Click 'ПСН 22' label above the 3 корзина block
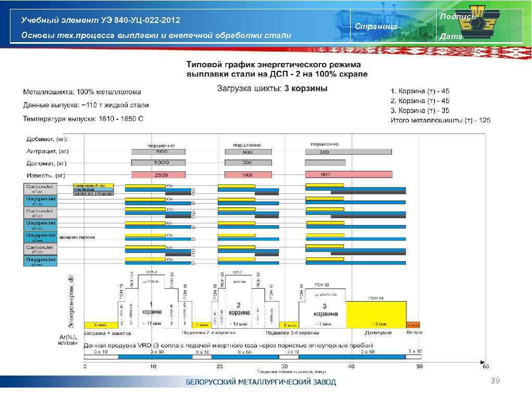Viewport: 532px width, 399px height. click(321, 285)
